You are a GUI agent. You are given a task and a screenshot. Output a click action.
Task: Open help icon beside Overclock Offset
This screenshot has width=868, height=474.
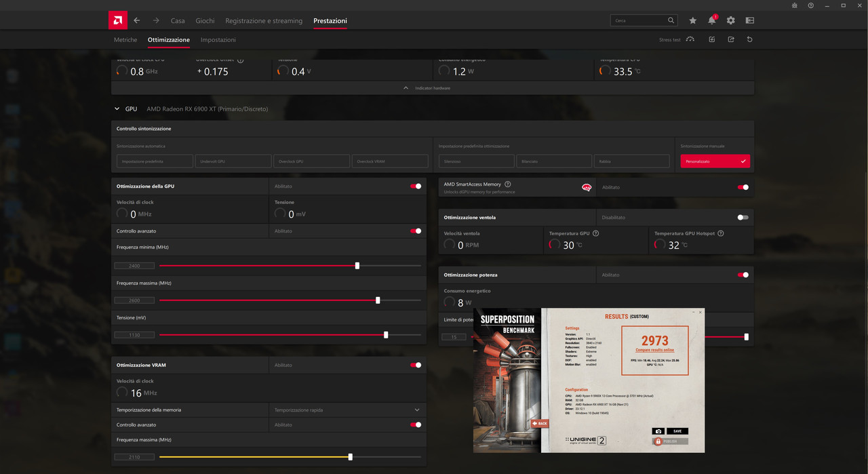coord(241,60)
